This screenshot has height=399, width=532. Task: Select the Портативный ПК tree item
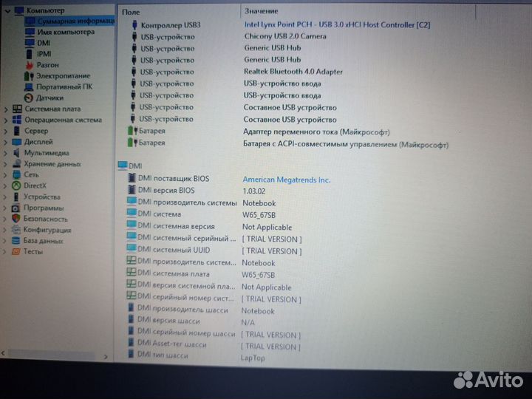(66, 86)
